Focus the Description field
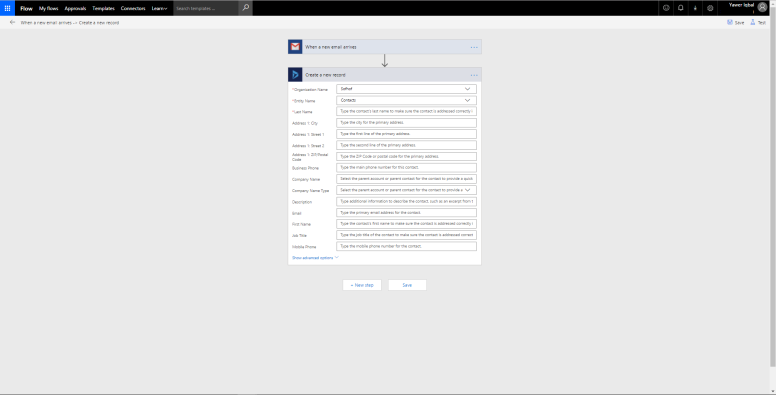Viewport: 776px width, 395px height. tap(406, 201)
